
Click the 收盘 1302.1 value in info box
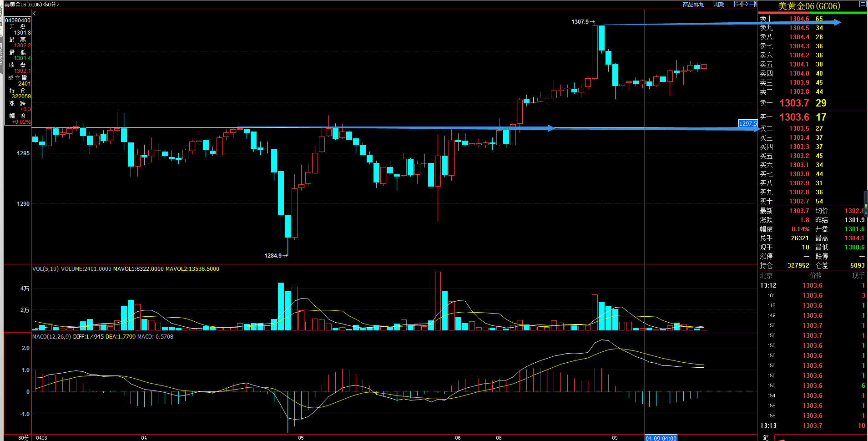pyautogui.click(x=22, y=71)
